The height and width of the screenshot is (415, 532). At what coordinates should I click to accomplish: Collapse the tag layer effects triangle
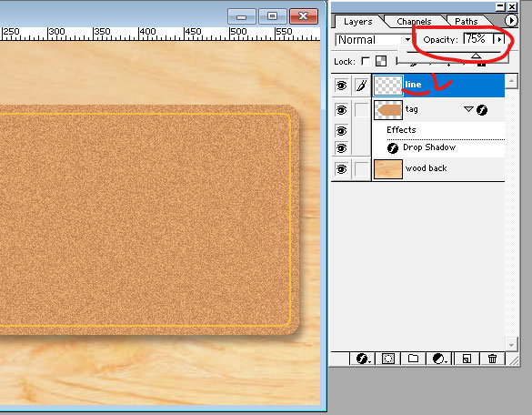tap(468, 109)
